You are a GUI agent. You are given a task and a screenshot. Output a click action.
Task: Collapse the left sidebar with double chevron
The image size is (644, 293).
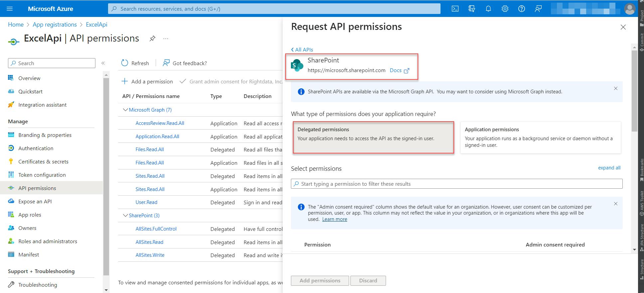(x=103, y=63)
